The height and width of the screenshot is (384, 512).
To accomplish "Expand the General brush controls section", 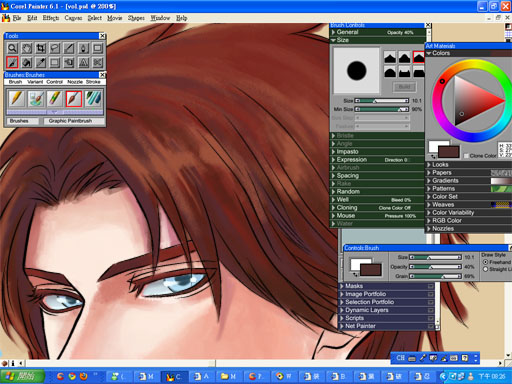I will click(333, 32).
